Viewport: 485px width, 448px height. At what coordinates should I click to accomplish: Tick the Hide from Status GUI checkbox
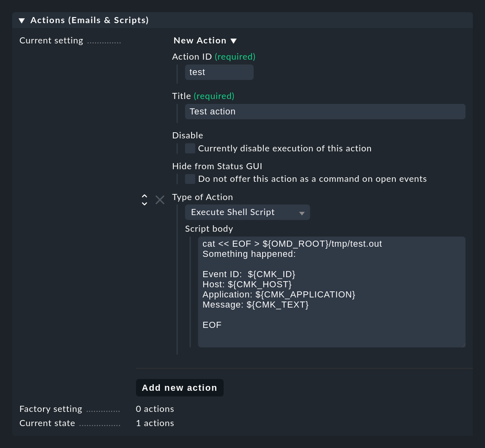[x=190, y=179]
